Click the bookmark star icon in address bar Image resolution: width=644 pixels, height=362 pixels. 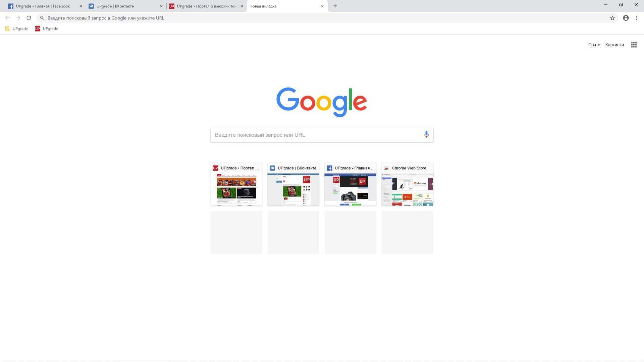[x=612, y=18]
